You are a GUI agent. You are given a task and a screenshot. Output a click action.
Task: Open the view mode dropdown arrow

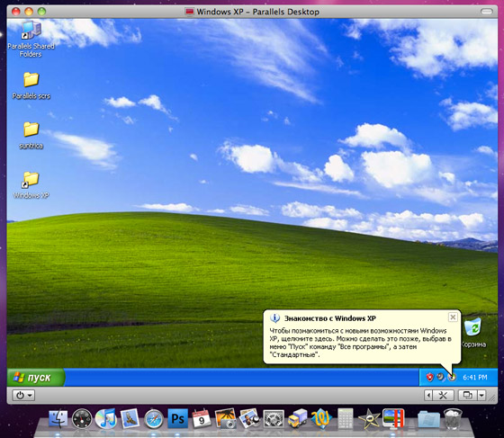tap(481, 396)
